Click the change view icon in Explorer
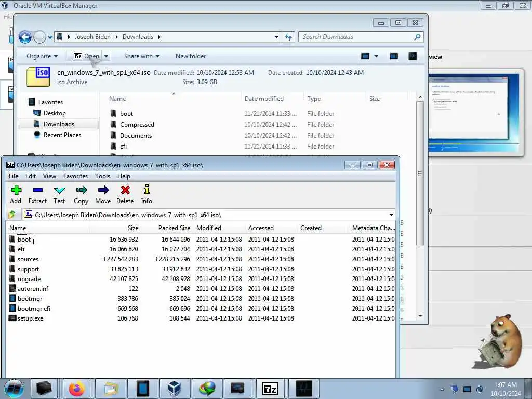532x399 pixels. pos(365,56)
